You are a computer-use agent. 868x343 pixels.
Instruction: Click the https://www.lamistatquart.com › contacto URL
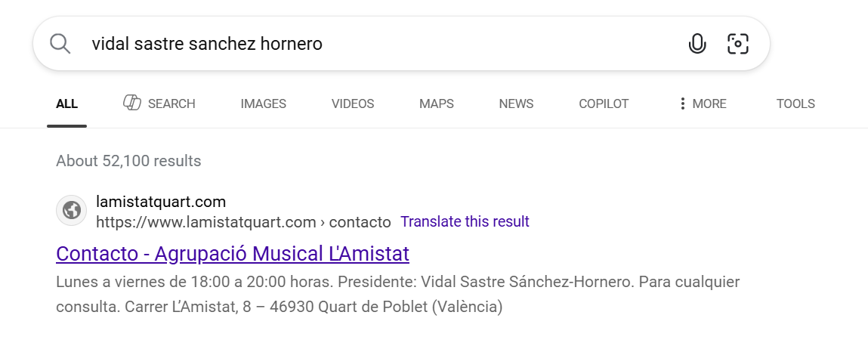(x=243, y=222)
